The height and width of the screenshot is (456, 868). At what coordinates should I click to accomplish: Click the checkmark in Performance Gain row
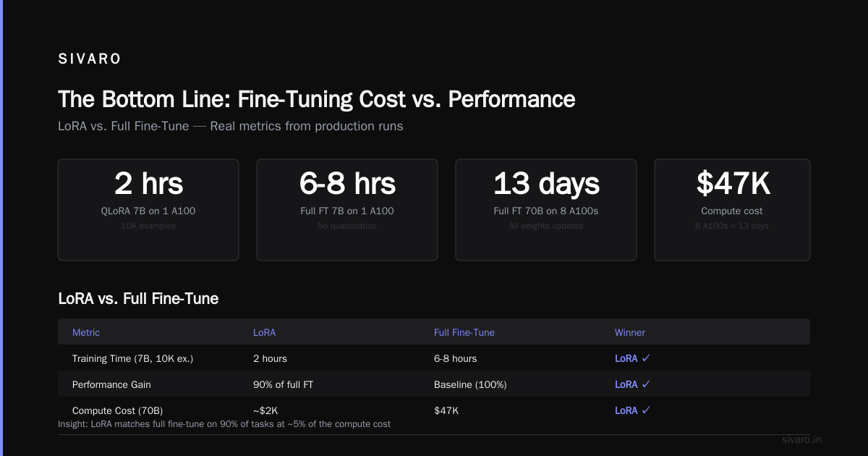click(646, 384)
